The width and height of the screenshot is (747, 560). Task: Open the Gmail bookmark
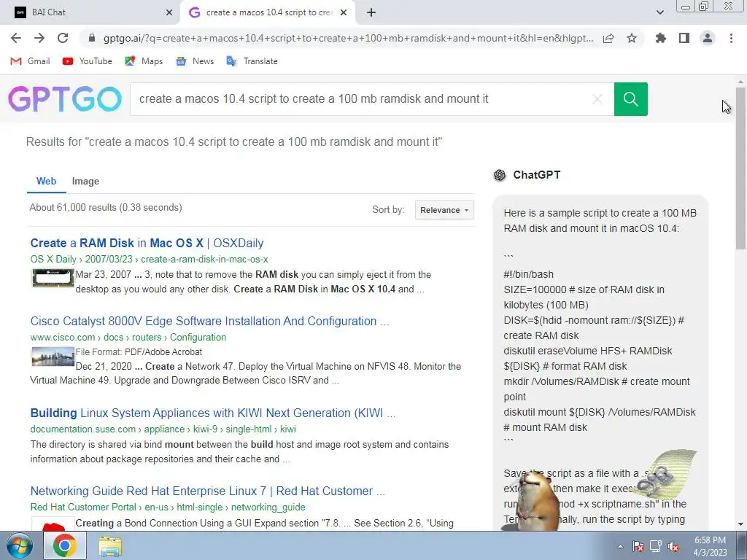point(30,61)
